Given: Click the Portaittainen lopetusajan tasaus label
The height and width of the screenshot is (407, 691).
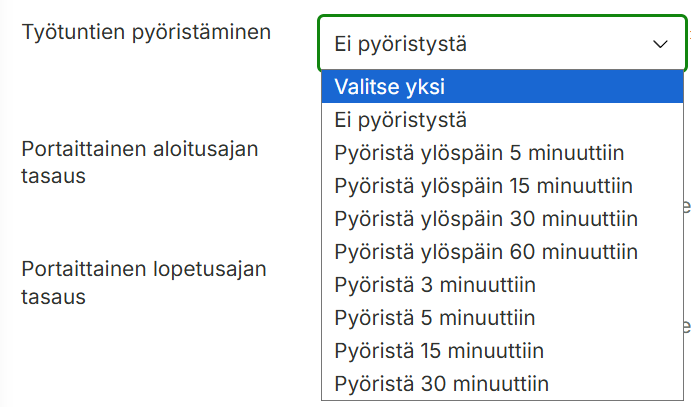Looking at the screenshot, I should 144,283.
